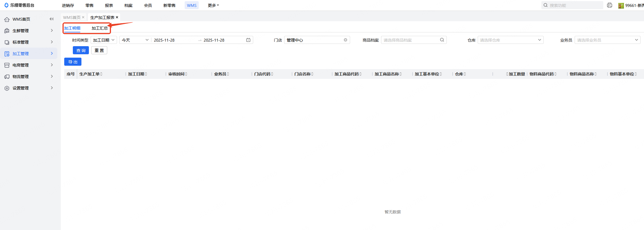
Task: Switch to the WMS首页 page tab
Action: click(72, 17)
